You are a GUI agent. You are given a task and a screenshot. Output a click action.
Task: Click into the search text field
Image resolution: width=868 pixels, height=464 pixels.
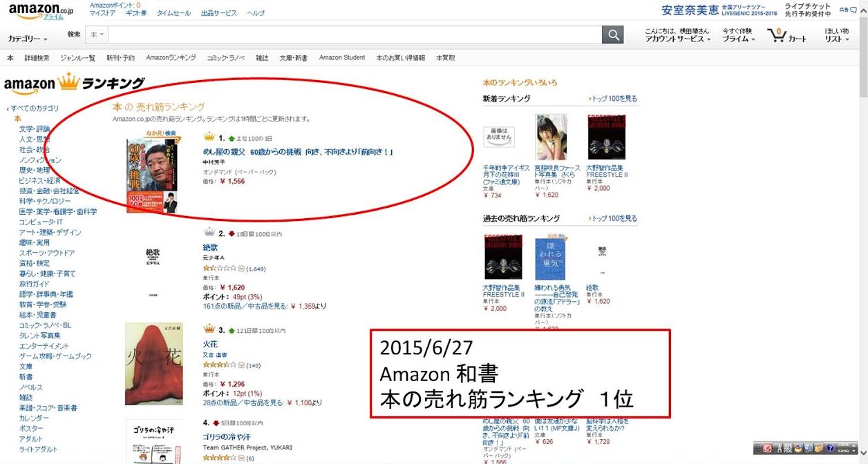point(354,35)
